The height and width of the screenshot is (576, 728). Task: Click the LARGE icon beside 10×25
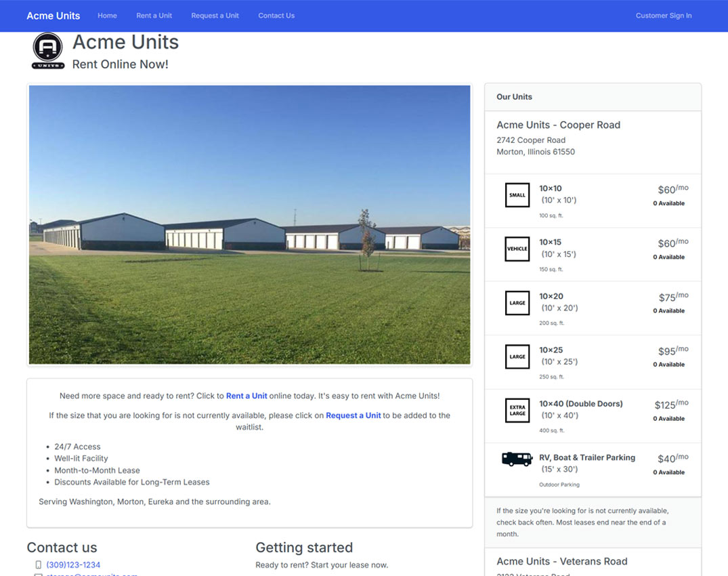(517, 356)
